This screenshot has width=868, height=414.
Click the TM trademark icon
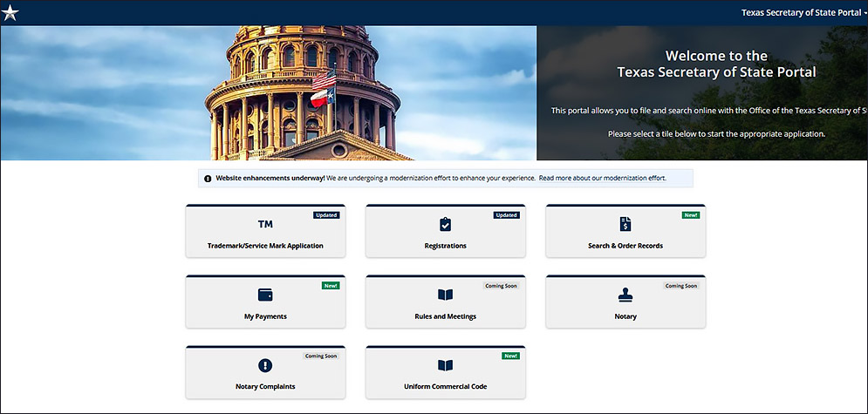pyautogui.click(x=265, y=225)
